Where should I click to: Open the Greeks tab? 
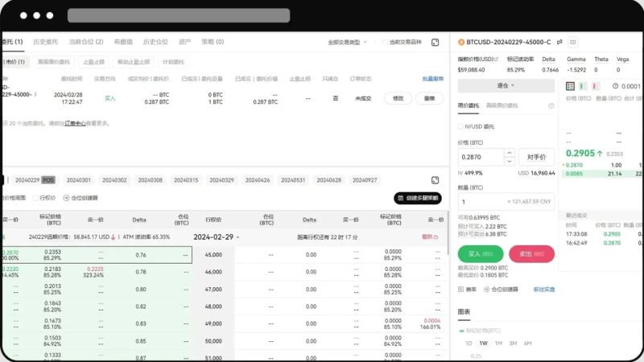click(123, 42)
